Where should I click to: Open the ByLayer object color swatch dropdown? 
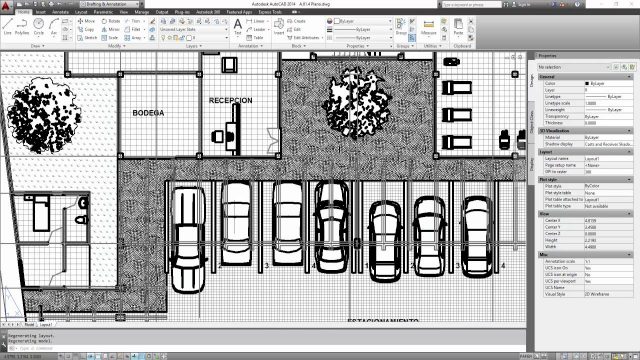point(362,21)
